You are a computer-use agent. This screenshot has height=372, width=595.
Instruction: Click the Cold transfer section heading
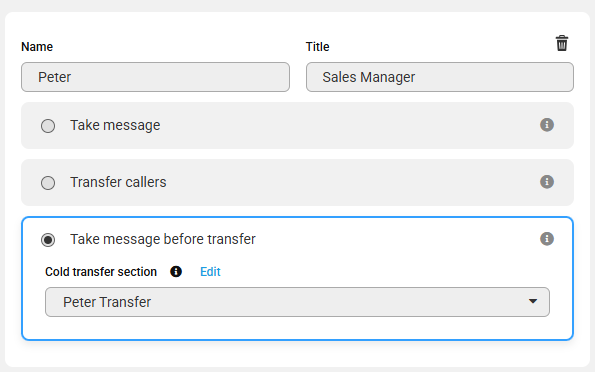(x=101, y=272)
